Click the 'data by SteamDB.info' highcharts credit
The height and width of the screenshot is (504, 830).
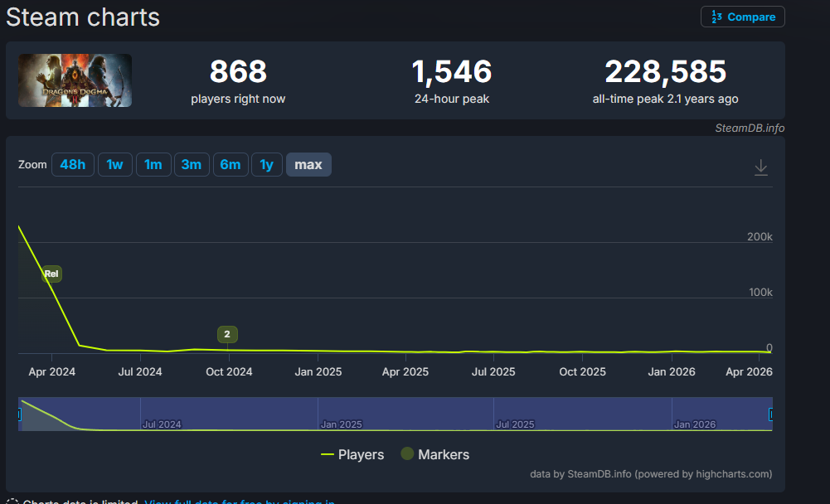click(651, 474)
